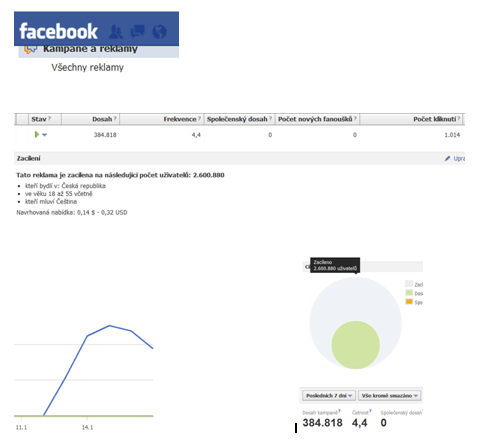Click help mark beside Počet kliknutí
The height and width of the screenshot is (444, 478).
(459, 118)
